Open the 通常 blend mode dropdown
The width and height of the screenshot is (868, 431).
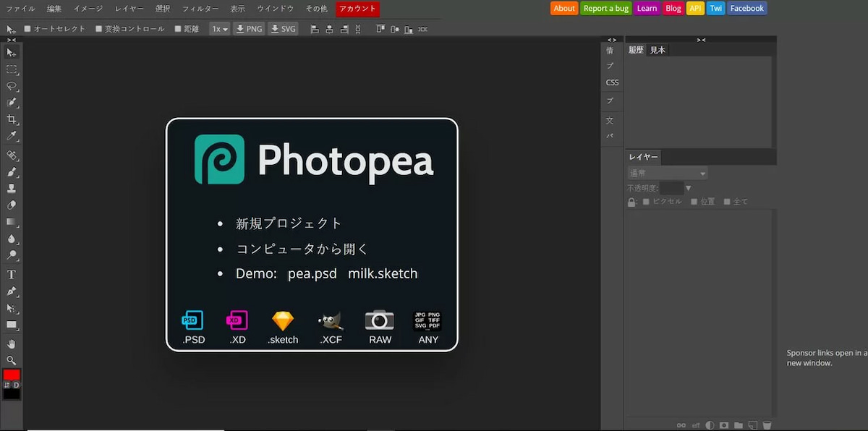tap(667, 174)
